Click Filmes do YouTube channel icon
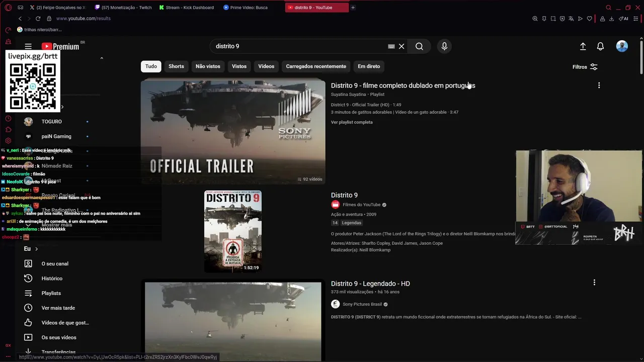This screenshot has width=644, height=362. [x=335, y=205]
